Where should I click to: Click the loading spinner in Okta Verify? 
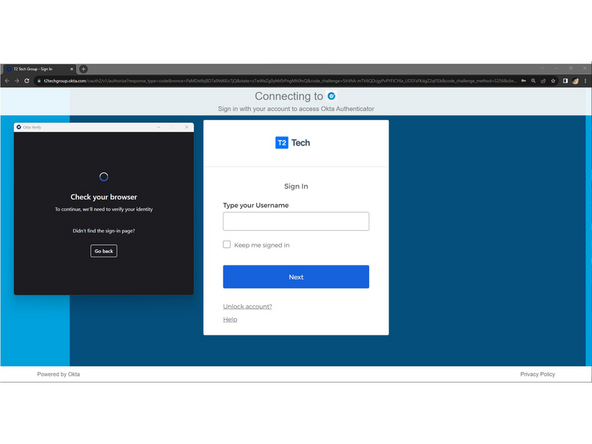(104, 176)
